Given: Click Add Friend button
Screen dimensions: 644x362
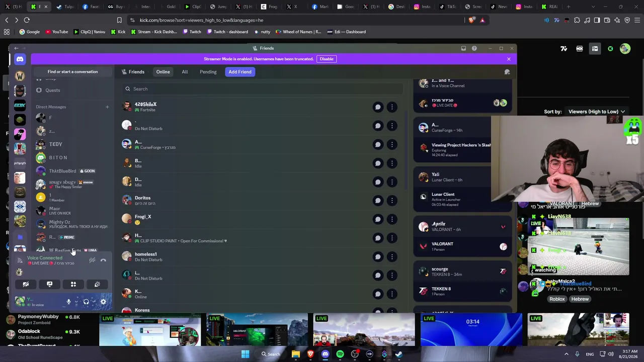Looking at the screenshot, I should tap(240, 72).
